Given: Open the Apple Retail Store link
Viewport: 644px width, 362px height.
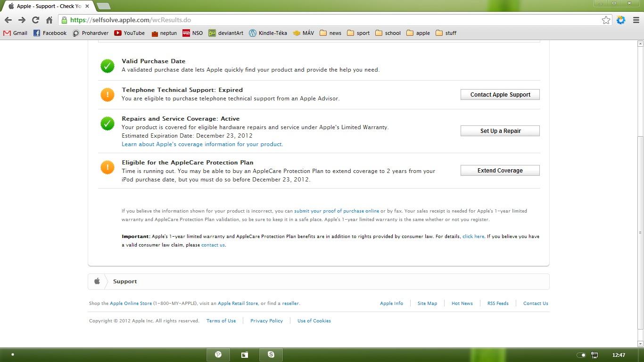Looking at the screenshot, I should [x=238, y=304].
